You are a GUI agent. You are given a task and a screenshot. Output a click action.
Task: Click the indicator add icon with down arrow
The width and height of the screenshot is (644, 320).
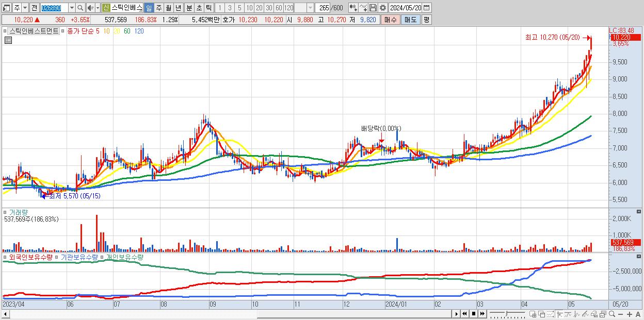click(353, 8)
